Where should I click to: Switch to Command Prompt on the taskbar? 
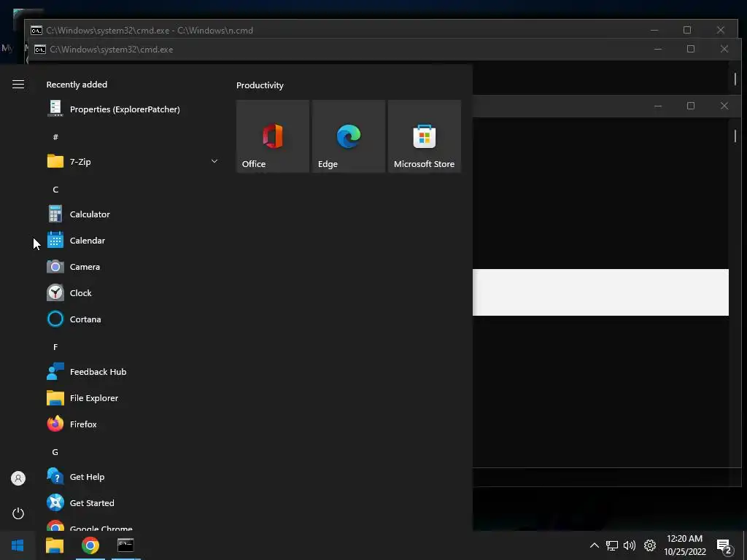click(x=125, y=545)
